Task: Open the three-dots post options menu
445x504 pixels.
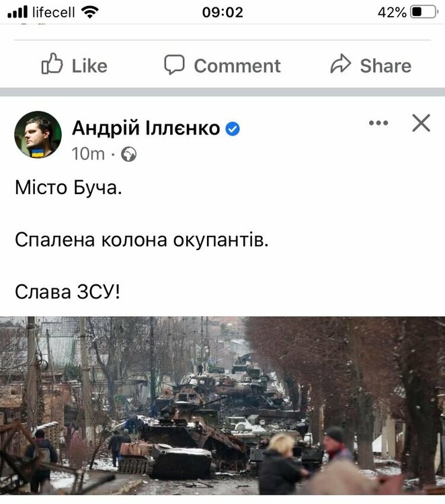Action: point(378,123)
